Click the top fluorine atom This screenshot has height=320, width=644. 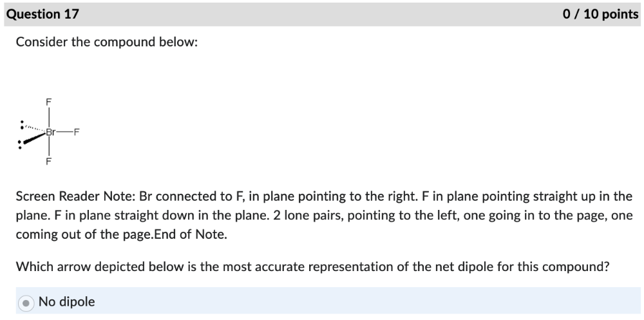pyautogui.click(x=48, y=102)
